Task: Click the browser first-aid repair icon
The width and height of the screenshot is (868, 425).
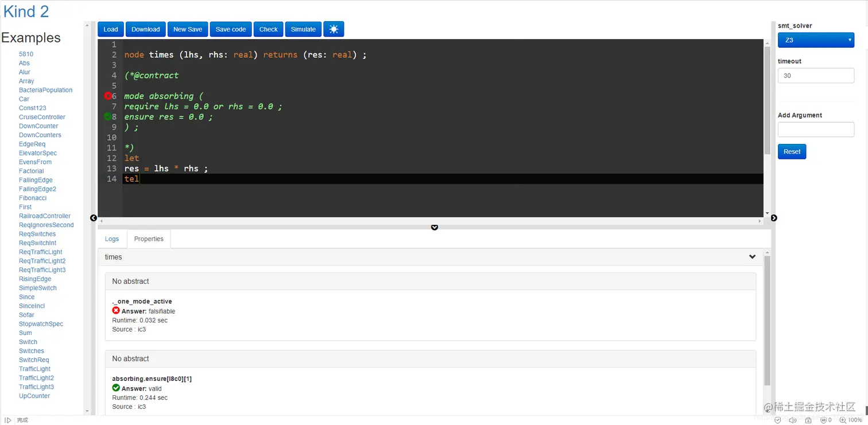Action: pyautogui.click(x=808, y=420)
